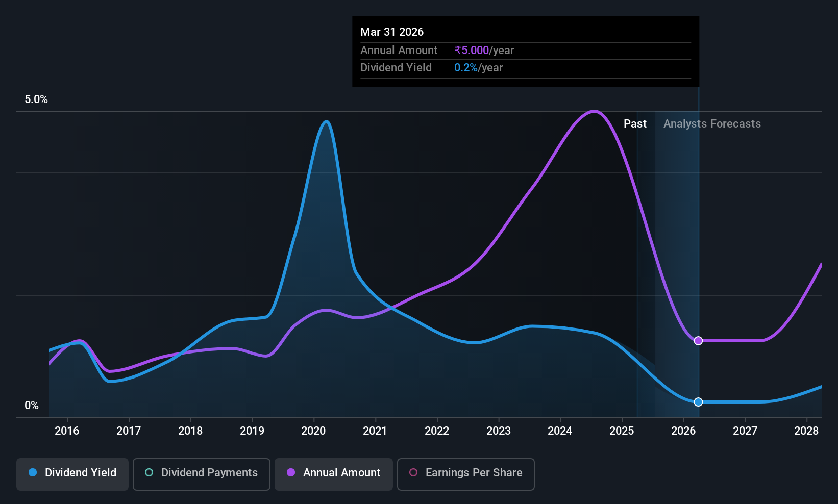This screenshot has height=504, width=838.
Task: Click the 2023 axis label
Action: [x=499, y=431]
